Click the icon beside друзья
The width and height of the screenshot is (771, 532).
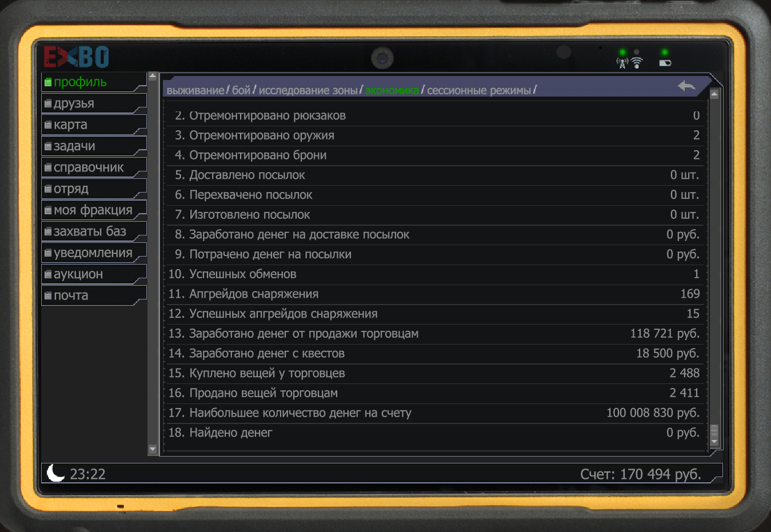coord(49,104)
